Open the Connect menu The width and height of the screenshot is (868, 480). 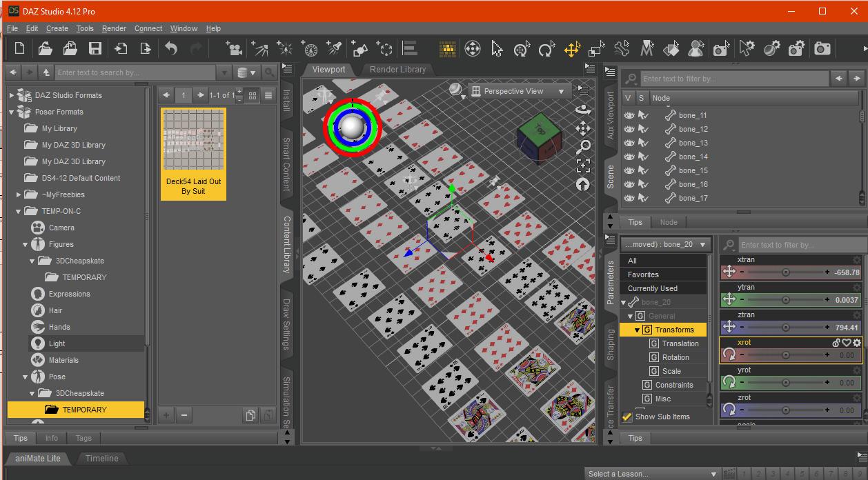[148, 28]
